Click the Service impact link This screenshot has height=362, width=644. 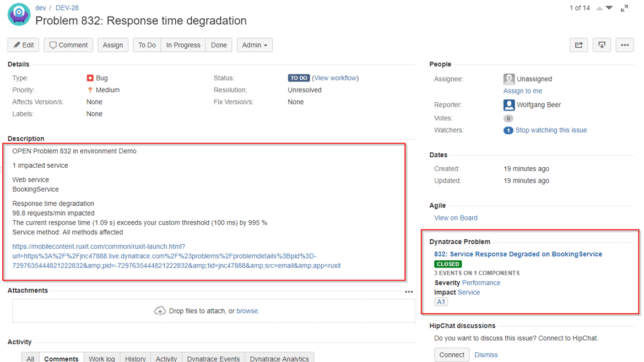(469, 292)
